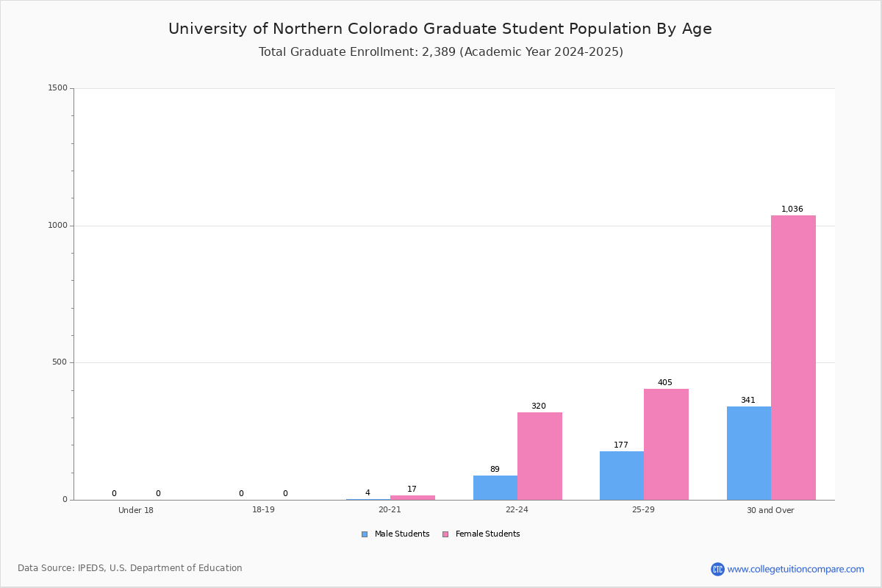Toggle the Male Students legend entry
882x588 pixels.
click(x=395, y=534)
